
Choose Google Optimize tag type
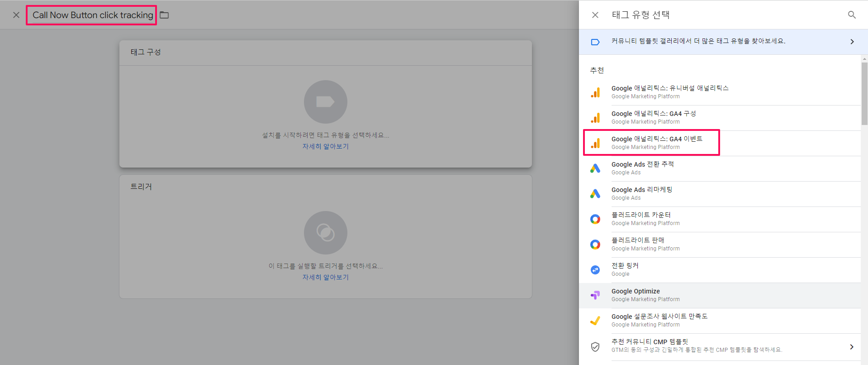(x=720, y=295)
